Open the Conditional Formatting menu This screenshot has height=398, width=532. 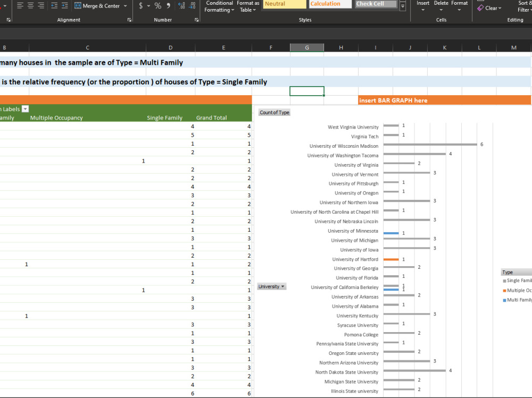click(219, 6)
